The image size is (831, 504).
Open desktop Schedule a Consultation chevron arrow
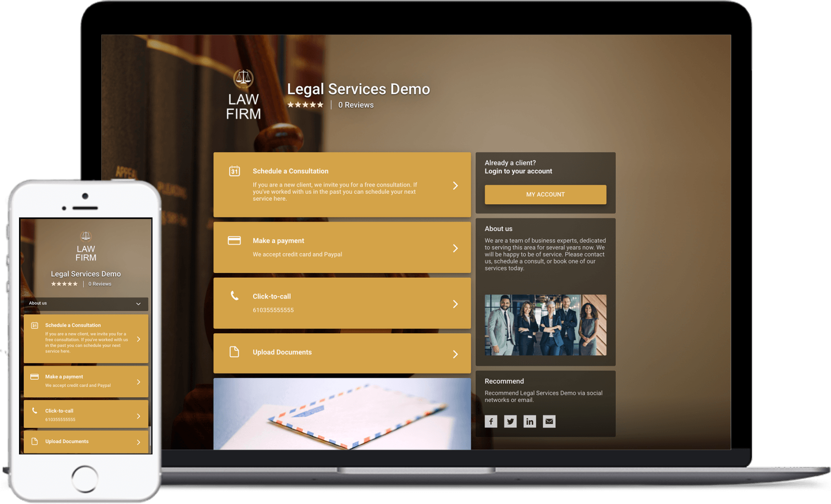point(455,186)
